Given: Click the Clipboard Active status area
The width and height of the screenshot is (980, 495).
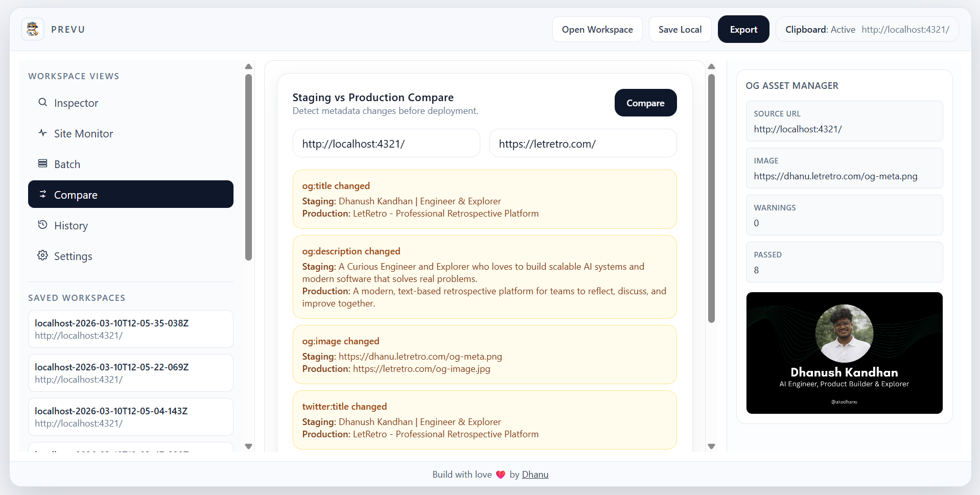Looking at the screenshot, I should pos(867,29).
